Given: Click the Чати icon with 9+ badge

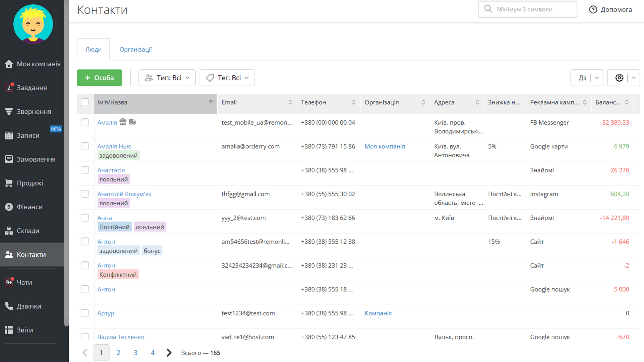Looking at the screenshot, I should click(x=9, y=282).
